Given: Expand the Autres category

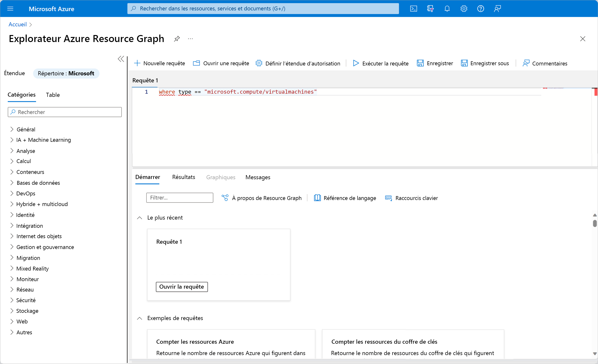Looking at the screenshot, I should [12, 332].
